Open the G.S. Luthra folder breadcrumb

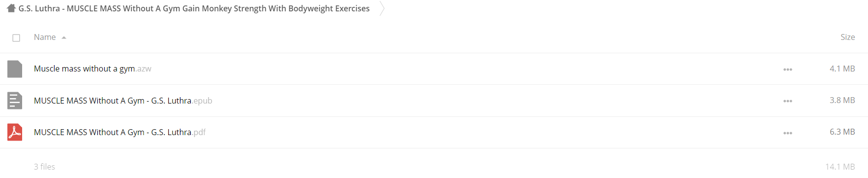click(194, 8)
